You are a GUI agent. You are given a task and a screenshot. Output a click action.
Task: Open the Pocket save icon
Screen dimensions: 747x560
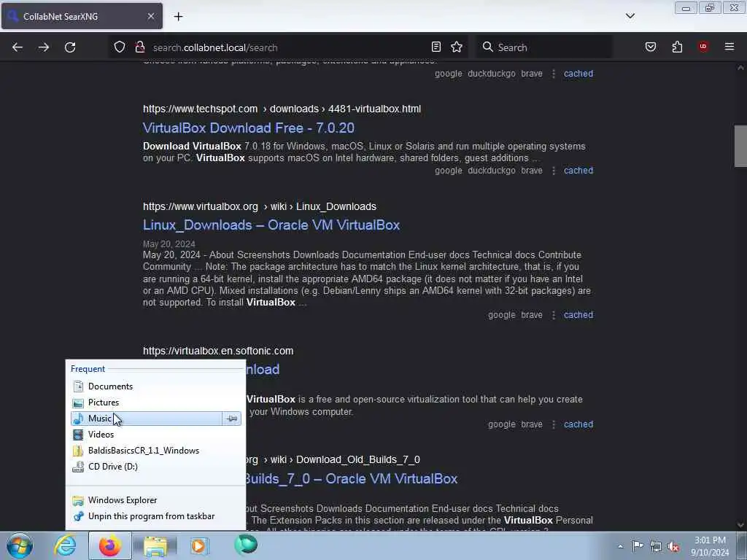(651, 47)
